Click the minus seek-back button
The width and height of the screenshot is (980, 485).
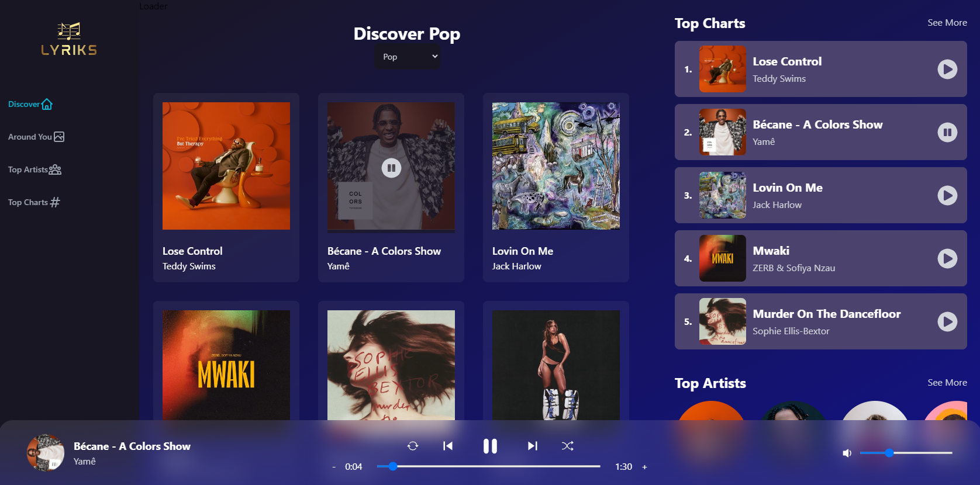[334, 467]
